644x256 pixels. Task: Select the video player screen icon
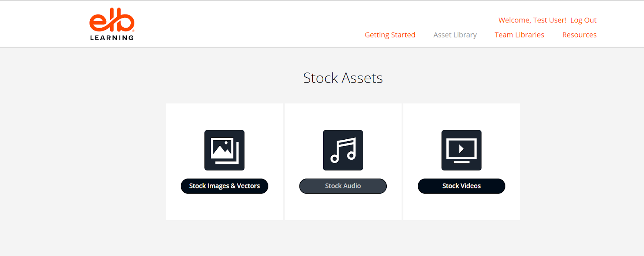pyautogui.click(x=461, y=150)
